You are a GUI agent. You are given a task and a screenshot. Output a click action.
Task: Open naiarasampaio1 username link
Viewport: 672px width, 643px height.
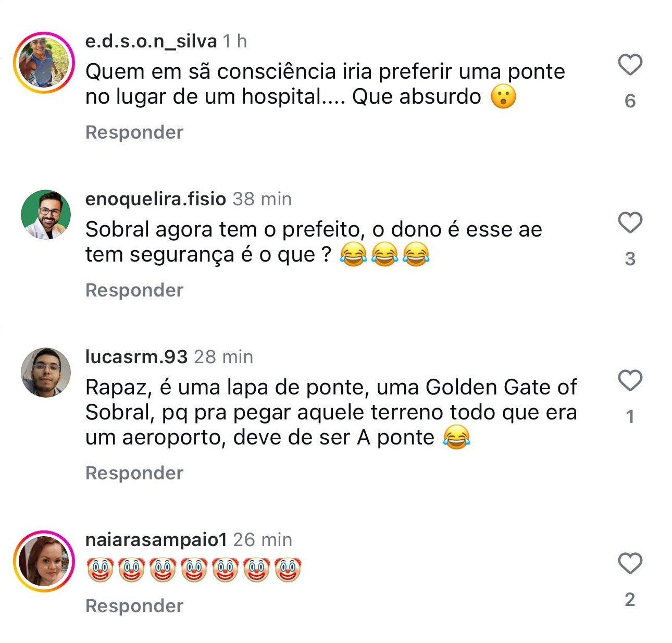[156, 540]
